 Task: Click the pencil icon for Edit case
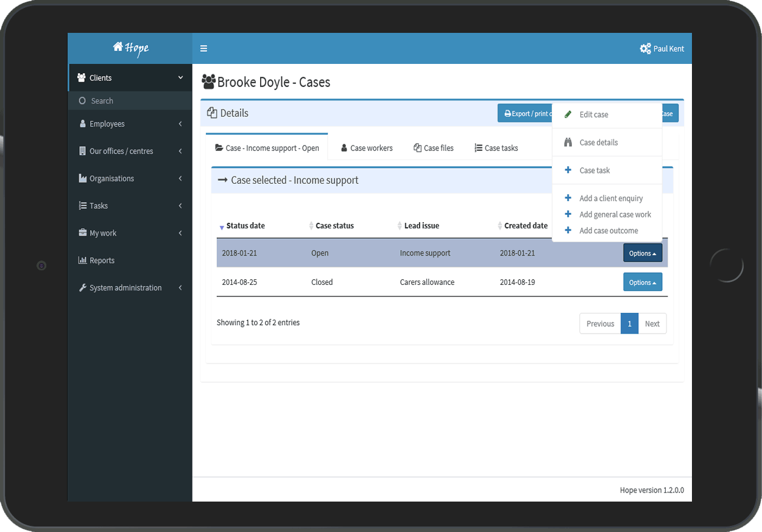pos(568,114)
